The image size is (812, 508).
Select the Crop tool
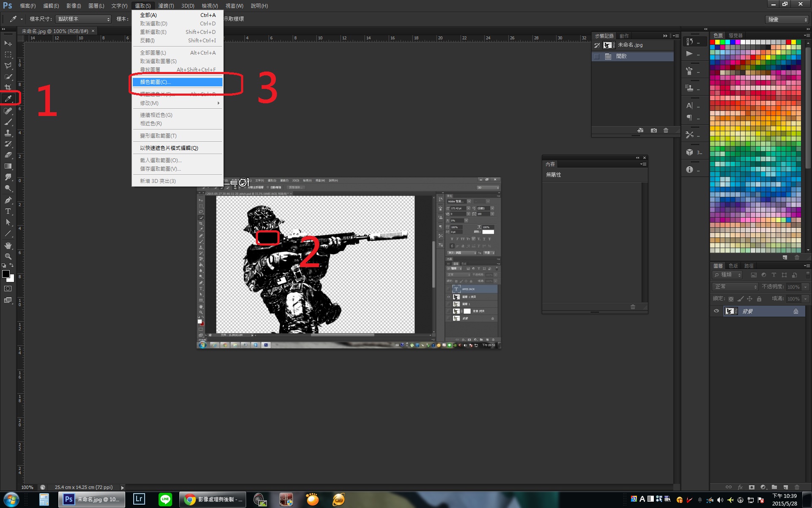8,88
